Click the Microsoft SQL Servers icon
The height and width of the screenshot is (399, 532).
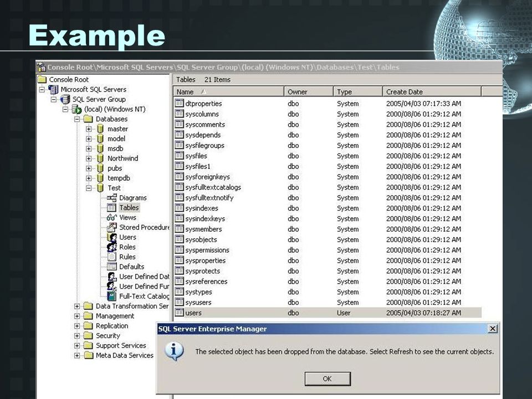[53, 90]
